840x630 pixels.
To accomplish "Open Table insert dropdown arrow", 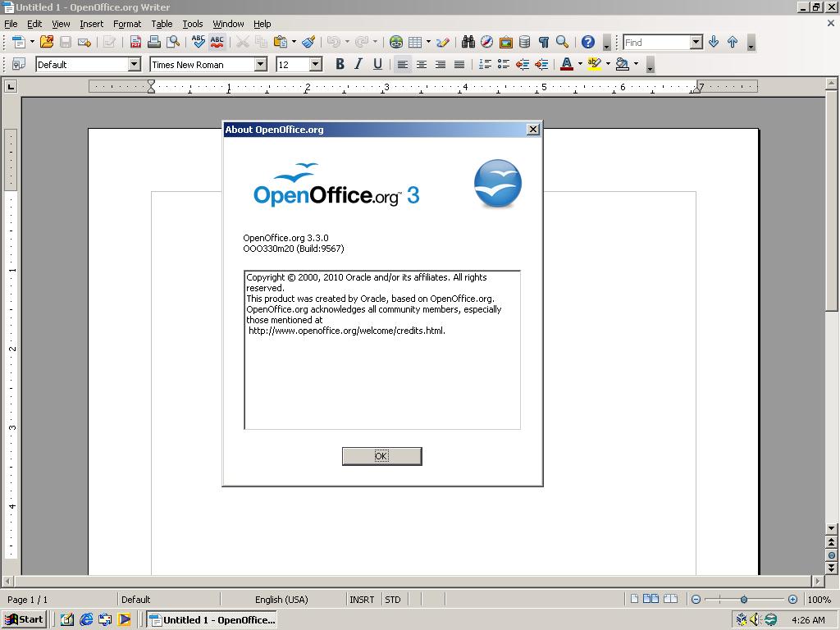I will click(428, 41).
